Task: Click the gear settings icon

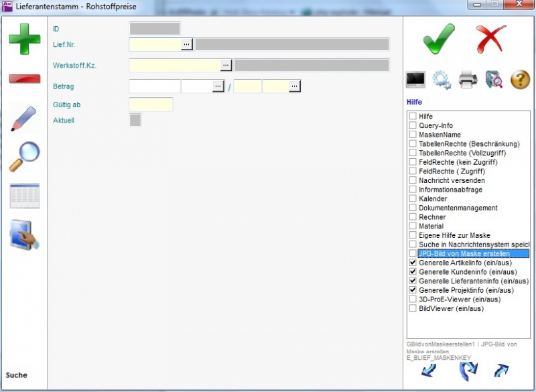Action: point(442,80)
